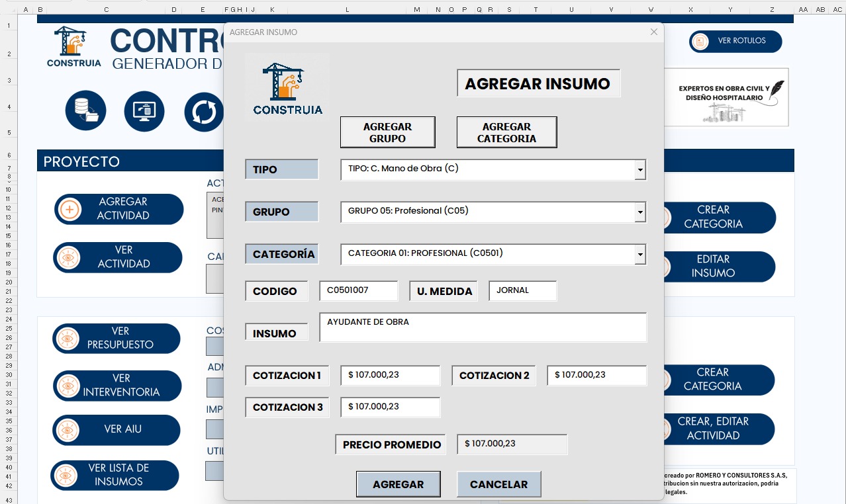
Task: Expand the TIPO dropdown arrow
Action: pos(639,170)
